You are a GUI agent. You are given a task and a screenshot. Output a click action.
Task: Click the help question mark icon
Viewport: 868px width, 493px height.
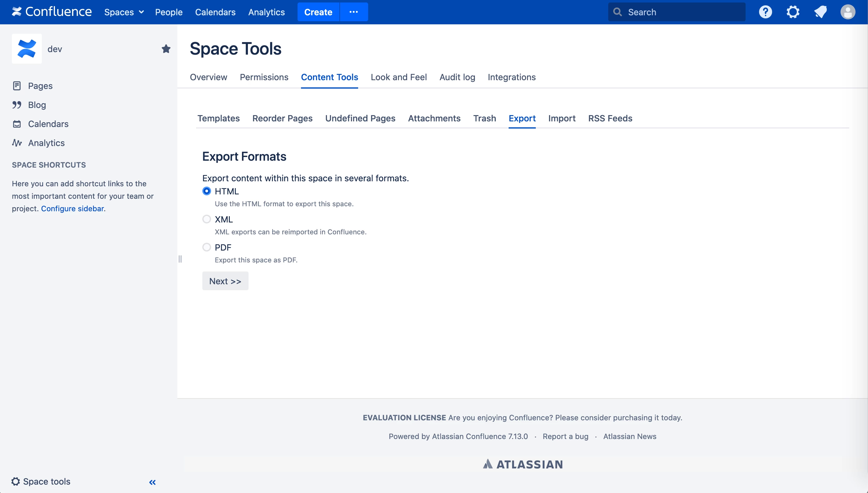pos(765,12)
